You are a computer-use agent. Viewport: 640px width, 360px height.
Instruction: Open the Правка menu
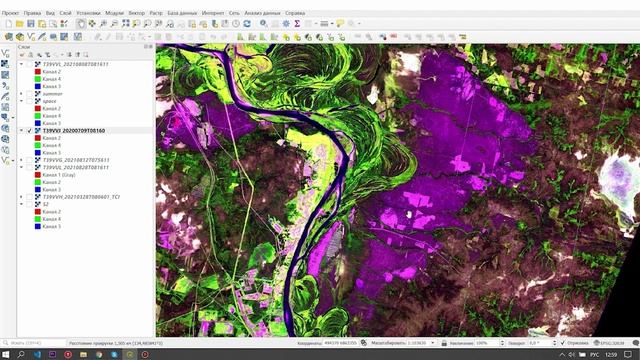click(32, 13)
